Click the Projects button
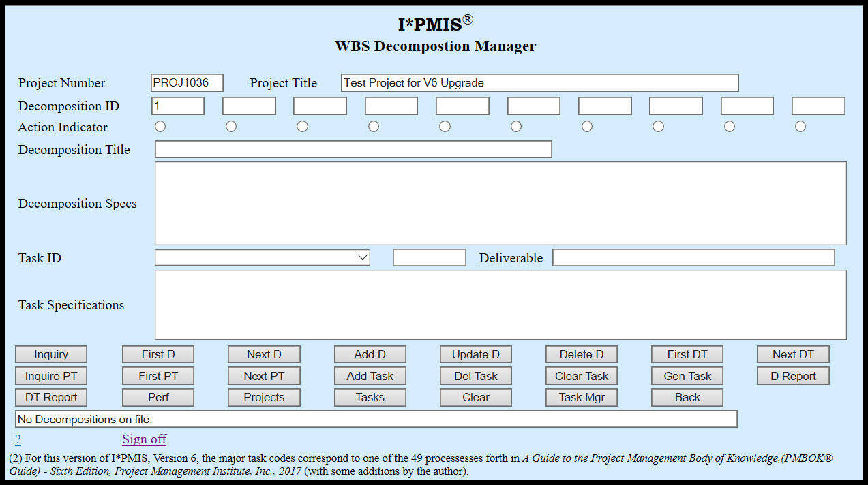Image resolution: width=868 pixels, height=485 pixels. coord(264,397)
